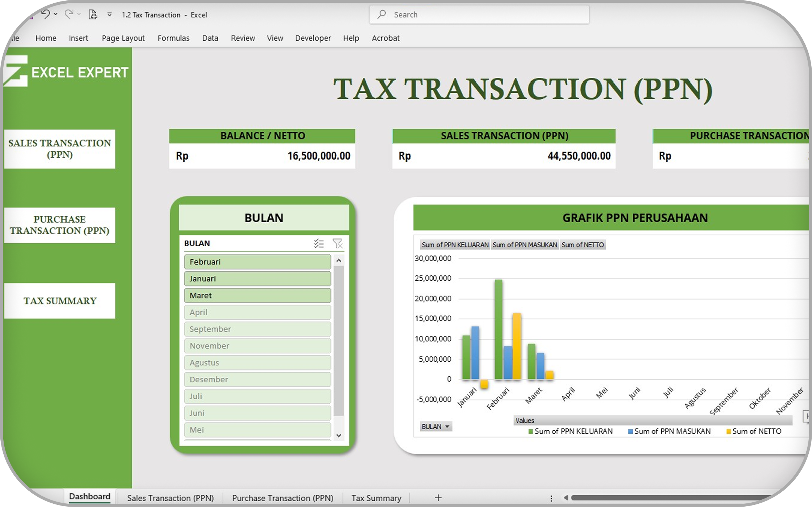Click the TAX SUMMARY sidebar button
Viewport: 812px width, 507px height.
coord(60,301)
